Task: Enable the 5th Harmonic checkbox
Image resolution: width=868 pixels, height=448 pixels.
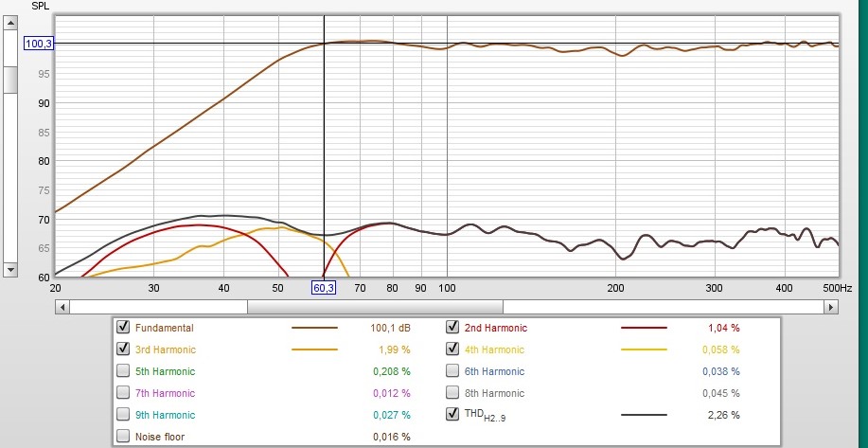Action: (x=123, y=371)
